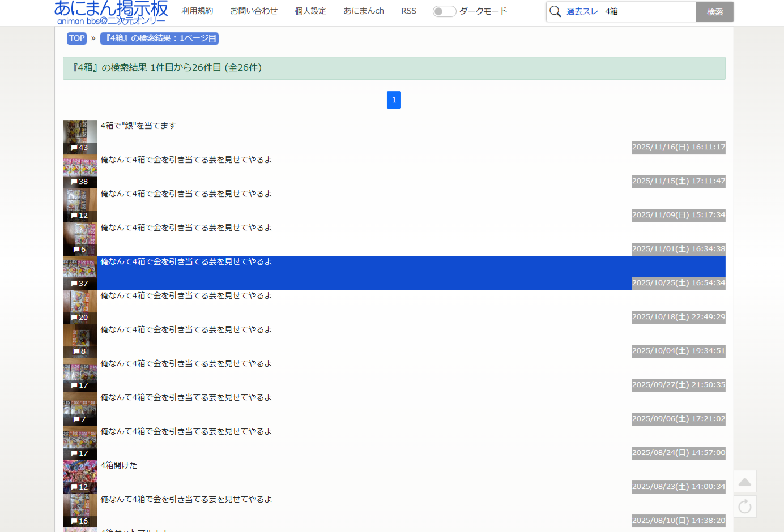Open the Animan bulletin board logo
The width and height of the screenshot is (784, 532).
[x=111, y=12]
